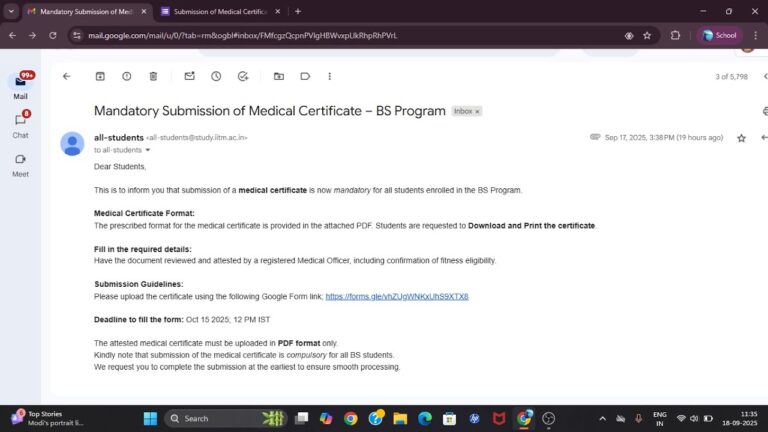Viewport: 768px width, 432px height.
Task: Open the Labels dropdown in the toolbar
Action: tap(304, 76)
